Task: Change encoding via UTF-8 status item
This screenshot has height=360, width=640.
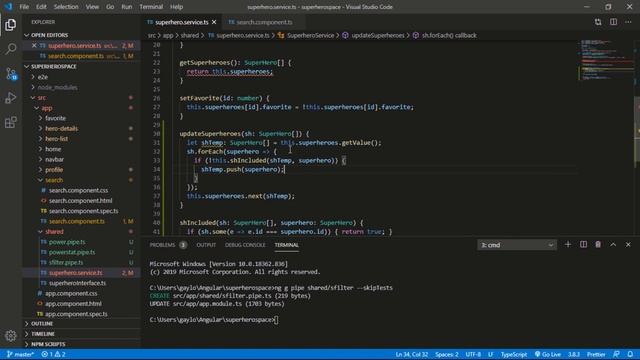Action: (473, 354)
